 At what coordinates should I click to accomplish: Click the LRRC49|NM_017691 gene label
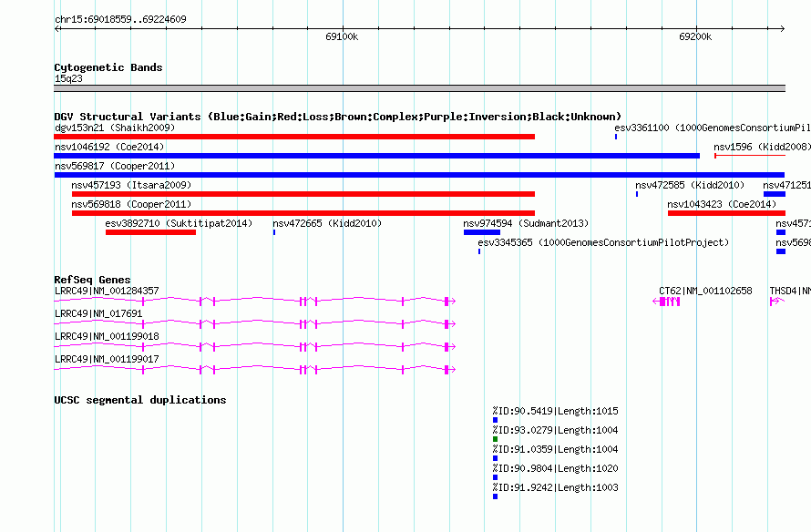click(98, 313)
